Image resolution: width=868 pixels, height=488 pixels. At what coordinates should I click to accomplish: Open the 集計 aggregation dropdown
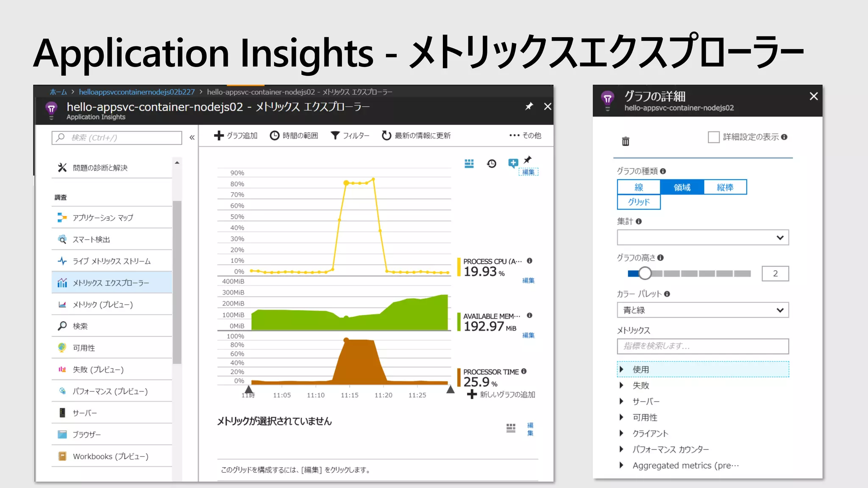coord(703,238)
